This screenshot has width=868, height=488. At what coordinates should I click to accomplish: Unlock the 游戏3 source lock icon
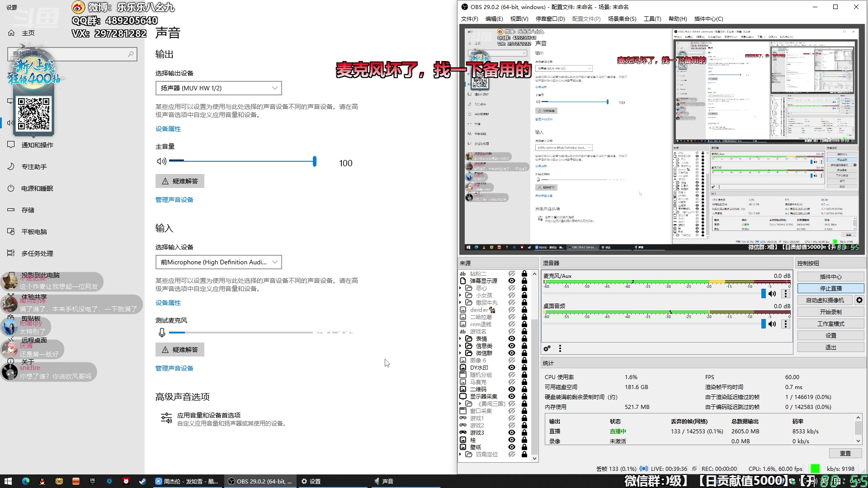pyautogui.click(x=524, y=432)
